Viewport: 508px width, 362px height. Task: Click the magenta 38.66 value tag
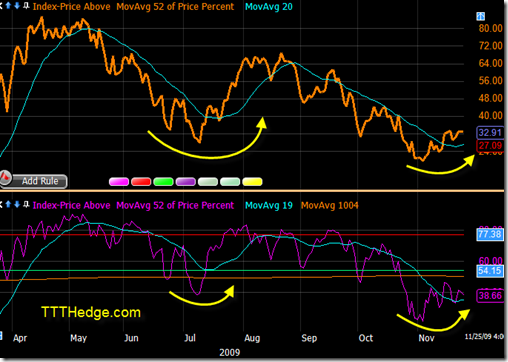[x=490, y=296]
